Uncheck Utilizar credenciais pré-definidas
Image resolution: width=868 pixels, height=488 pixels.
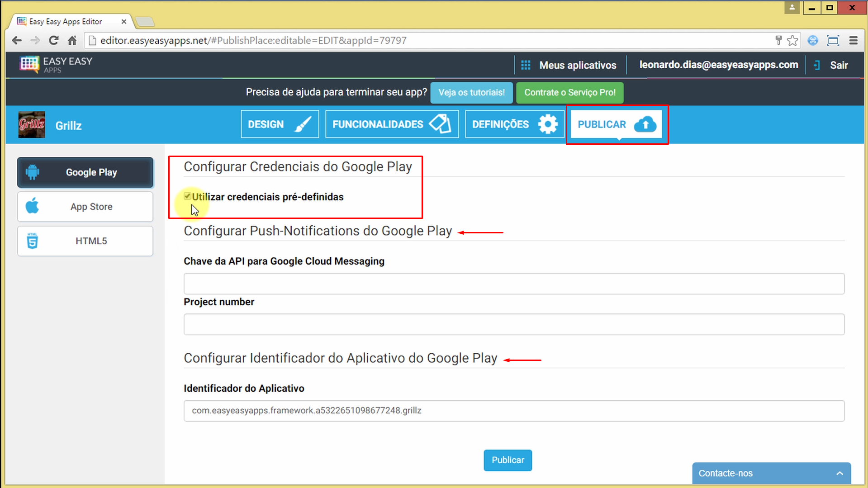[x=187, y=196]
